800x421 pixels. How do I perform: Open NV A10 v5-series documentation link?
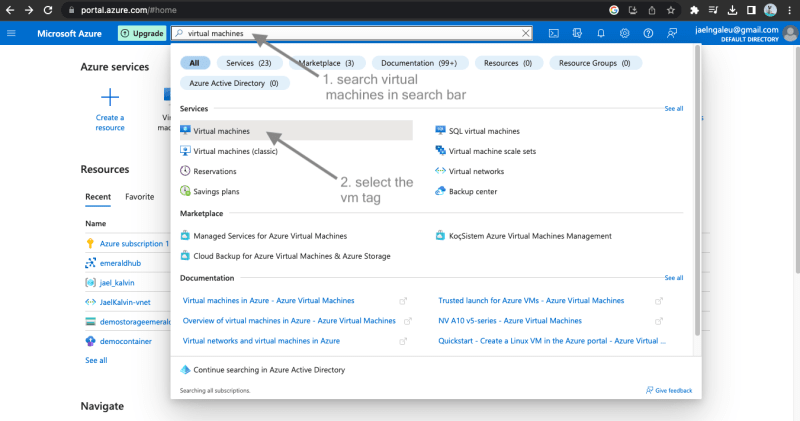(510, 320)
